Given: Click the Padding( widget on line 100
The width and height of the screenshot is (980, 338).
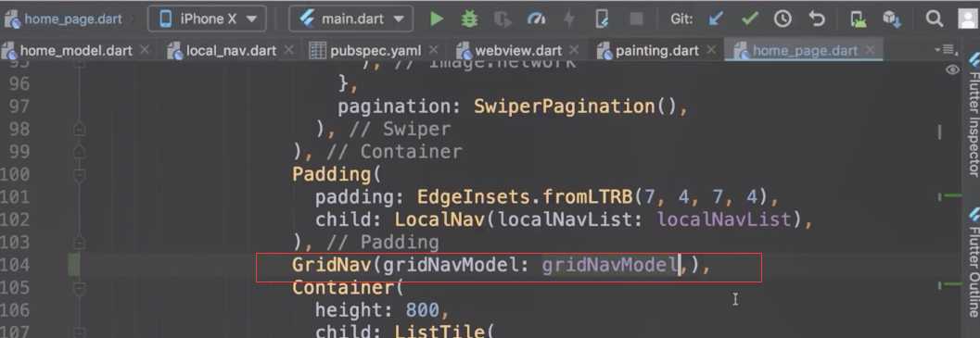Looking at the screenshot, I should point(337,174).
